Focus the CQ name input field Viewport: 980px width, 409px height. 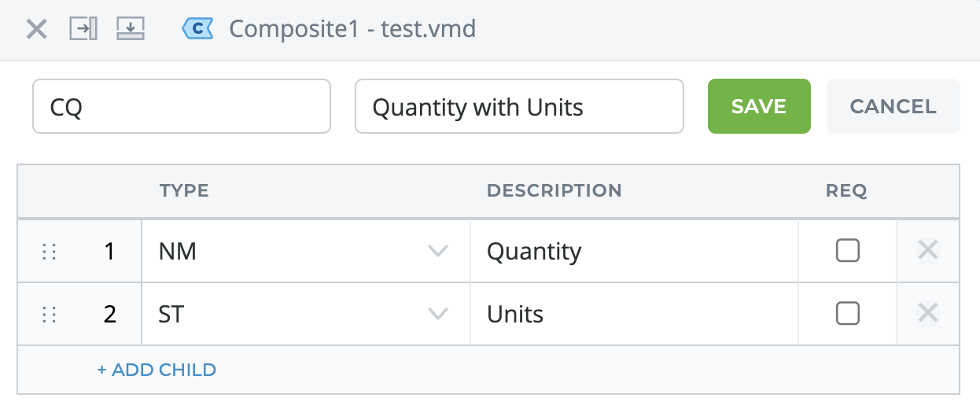[182, 106]
